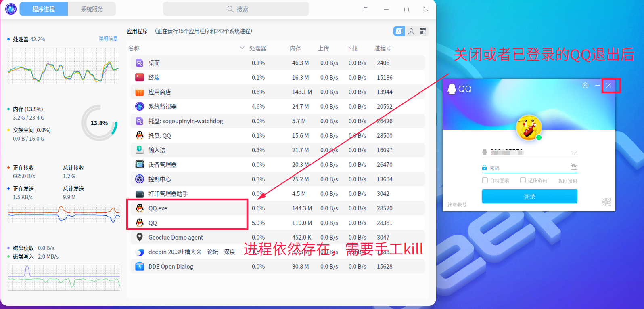
Task: Click process ID "15186"
Action: [385, 78]
